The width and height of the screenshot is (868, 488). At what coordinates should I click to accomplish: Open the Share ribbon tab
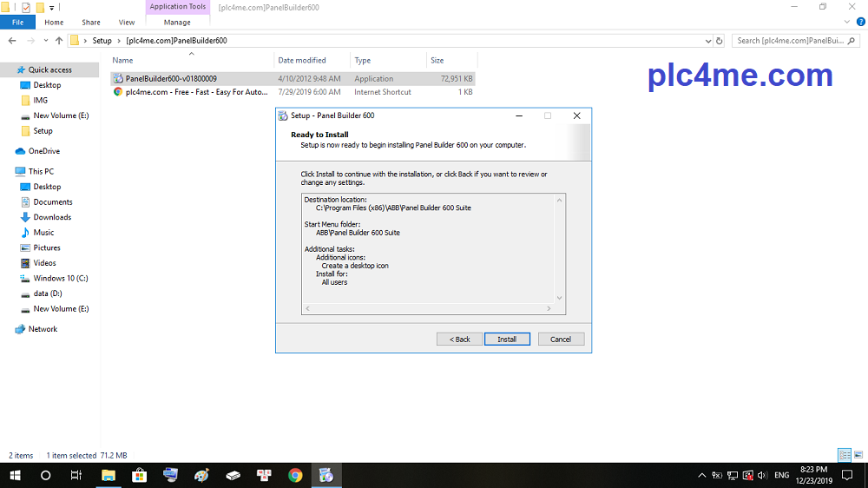[x=90, y=22]
